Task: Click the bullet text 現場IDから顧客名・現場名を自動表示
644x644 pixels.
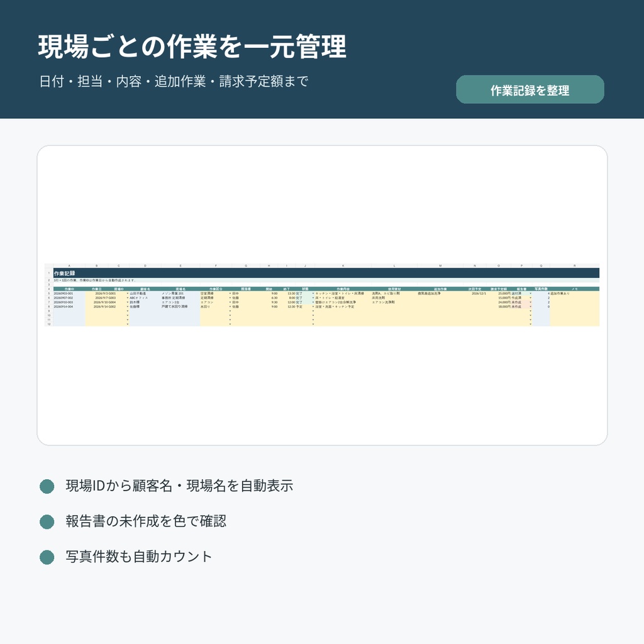Action: coord(179,486)
